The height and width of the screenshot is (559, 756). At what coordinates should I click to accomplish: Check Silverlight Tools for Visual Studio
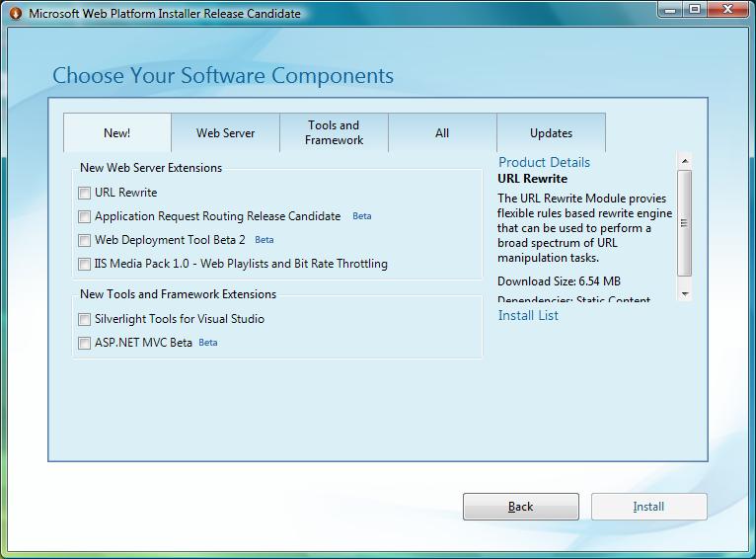pos(84,319)
